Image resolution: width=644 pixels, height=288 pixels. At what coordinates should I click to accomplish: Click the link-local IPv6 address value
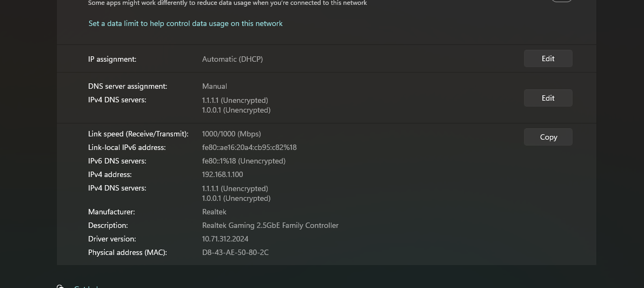[249, 147]
